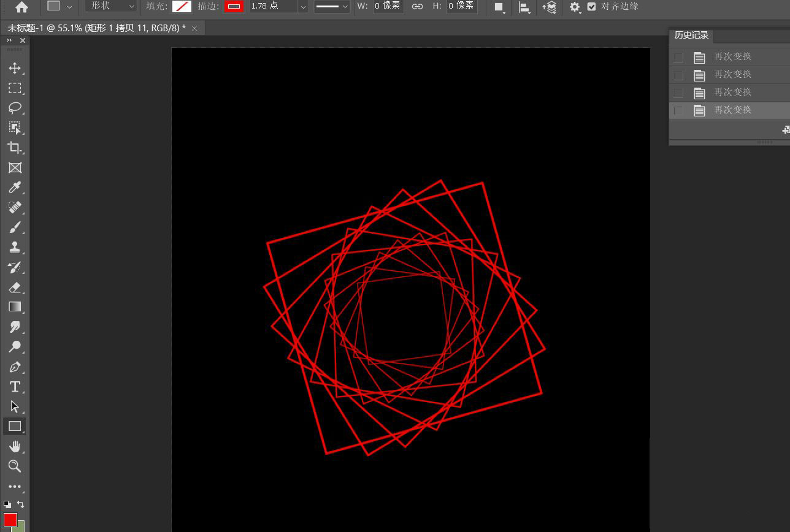Select the Horizontal Type tool
This screenshot has height=532, width=790.
pyautogui.click(x=15, y=387)
